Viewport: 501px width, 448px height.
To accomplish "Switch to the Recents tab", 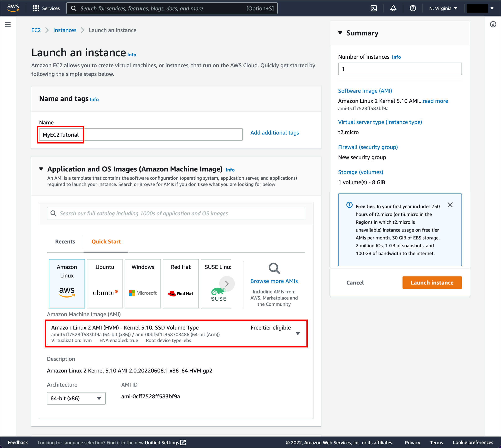I will coord(65,242).
